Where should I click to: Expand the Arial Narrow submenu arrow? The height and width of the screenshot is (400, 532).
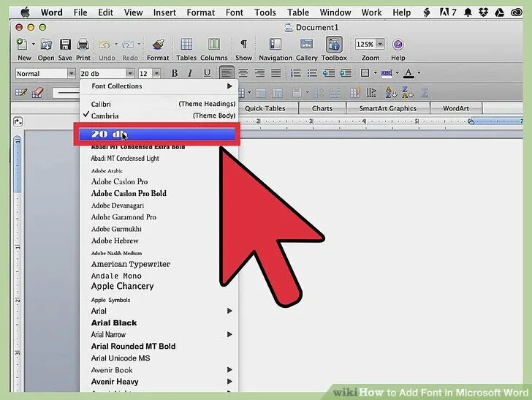[x=229, y=334]
